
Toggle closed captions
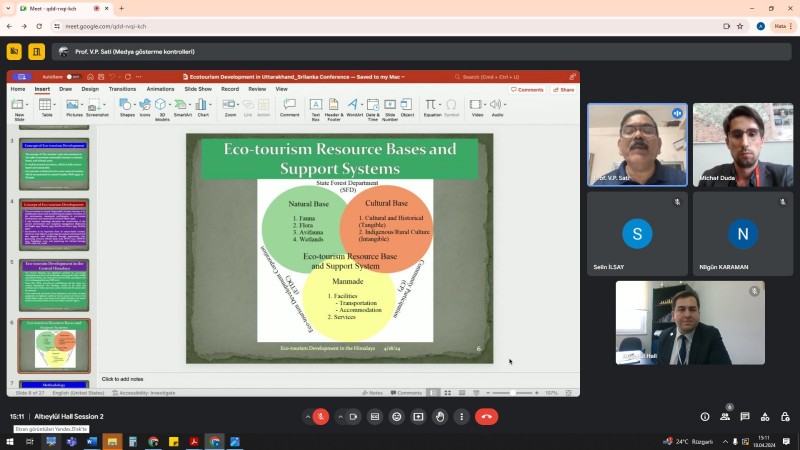[375, 416]
